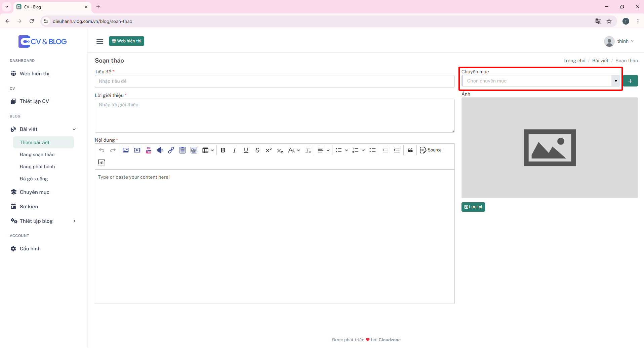Click the Tiêu đề title input field

pyautogui.click(x=275, y=81)
